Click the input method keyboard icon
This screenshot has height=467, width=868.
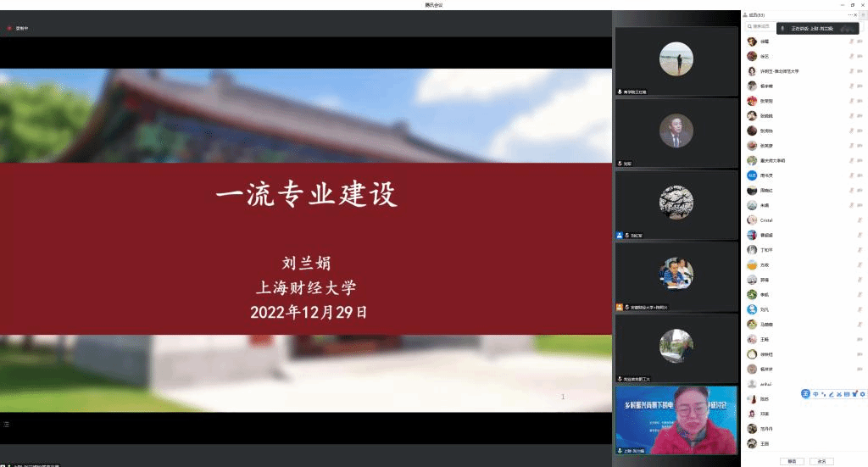click(x=846, y=394)
